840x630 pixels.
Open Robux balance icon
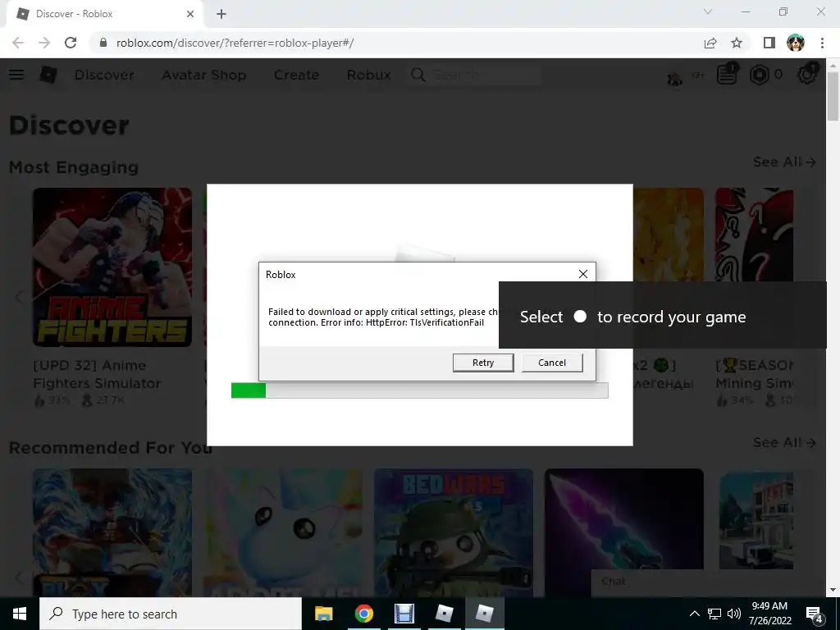pos(759,75)
